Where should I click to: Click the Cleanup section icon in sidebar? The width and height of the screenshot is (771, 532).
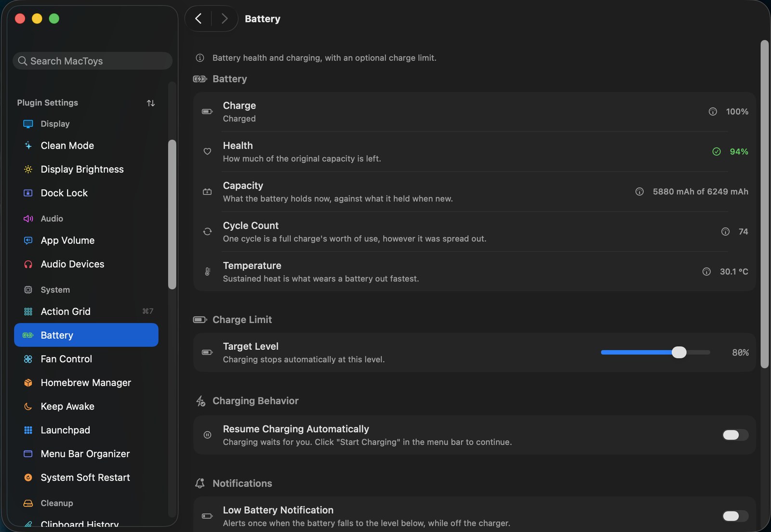pyautogui.click(x=28, y=503)
